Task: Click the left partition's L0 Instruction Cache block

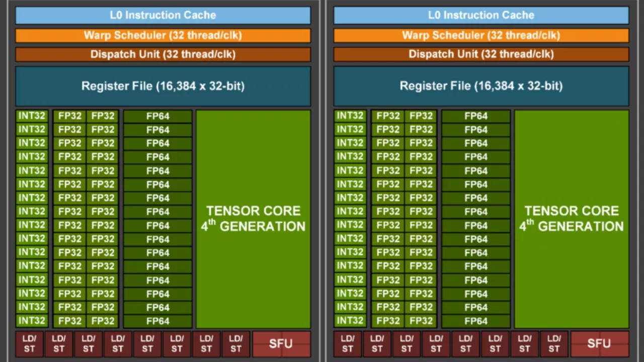Action: pyautogui.click(x=163, y=15)
